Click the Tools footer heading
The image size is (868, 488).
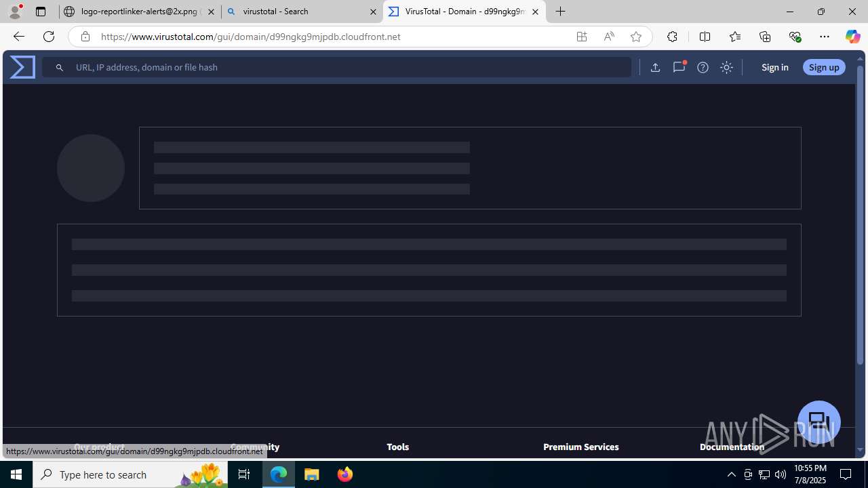[x=397, y=447]
